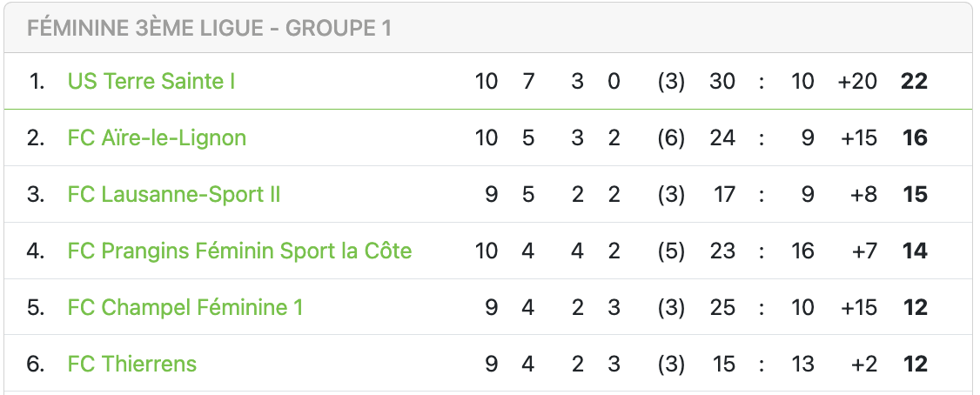The height and width of the screenshot is (395, 980).
Task: Click rank number 1 in the standings
Action: point(36,82)
